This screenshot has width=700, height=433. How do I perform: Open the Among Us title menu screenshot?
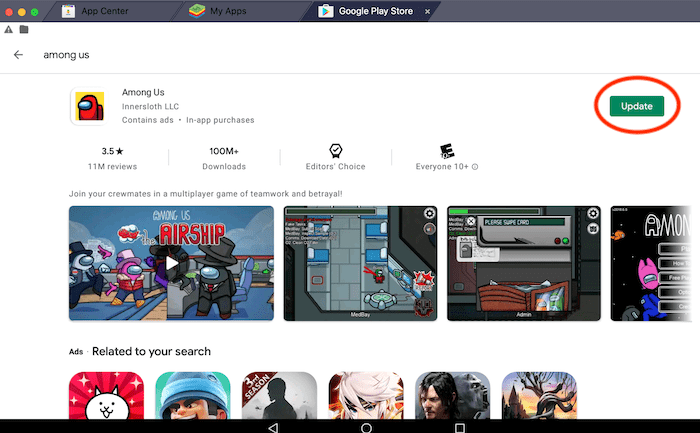tap(651, 263)
